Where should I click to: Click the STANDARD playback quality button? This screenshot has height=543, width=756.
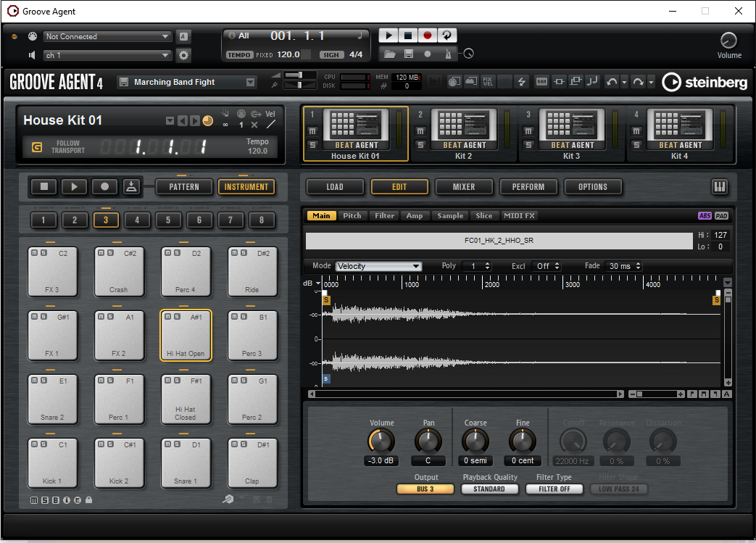point(489,489)
